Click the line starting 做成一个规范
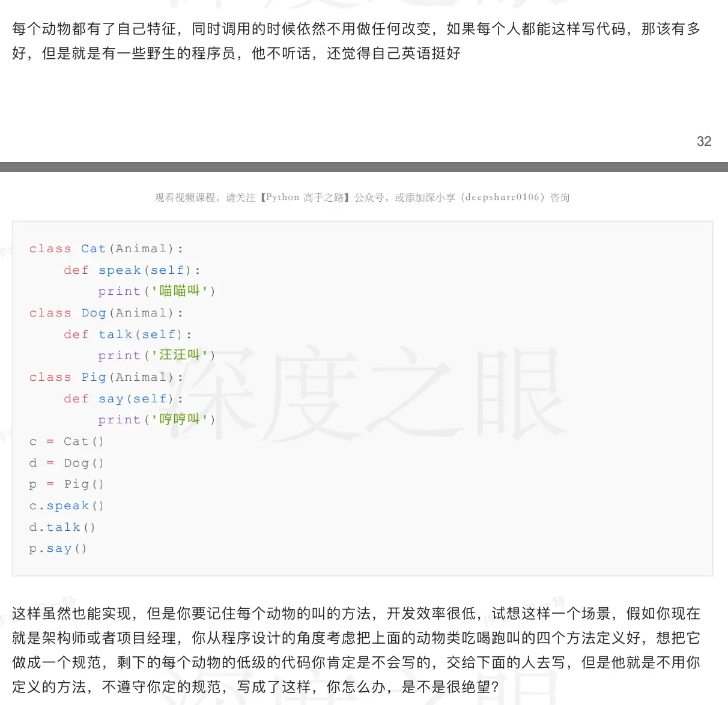 [x=356, y=662]
